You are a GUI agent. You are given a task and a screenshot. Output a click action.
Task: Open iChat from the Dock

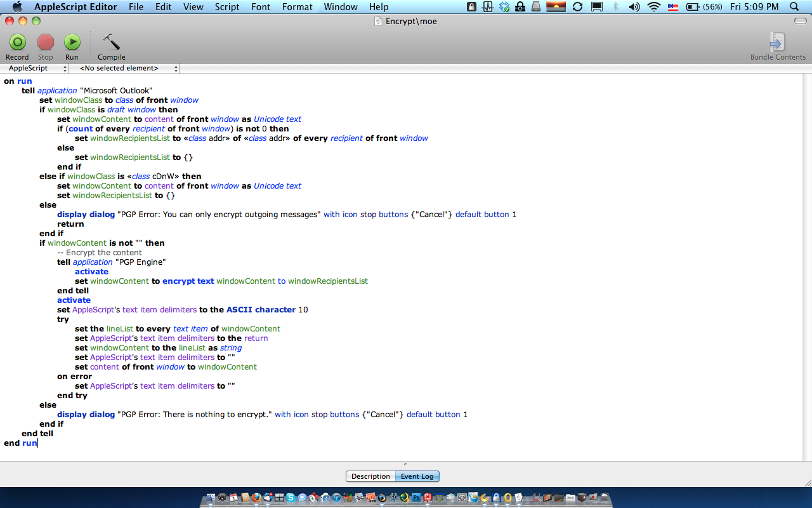tap(302, 497)
